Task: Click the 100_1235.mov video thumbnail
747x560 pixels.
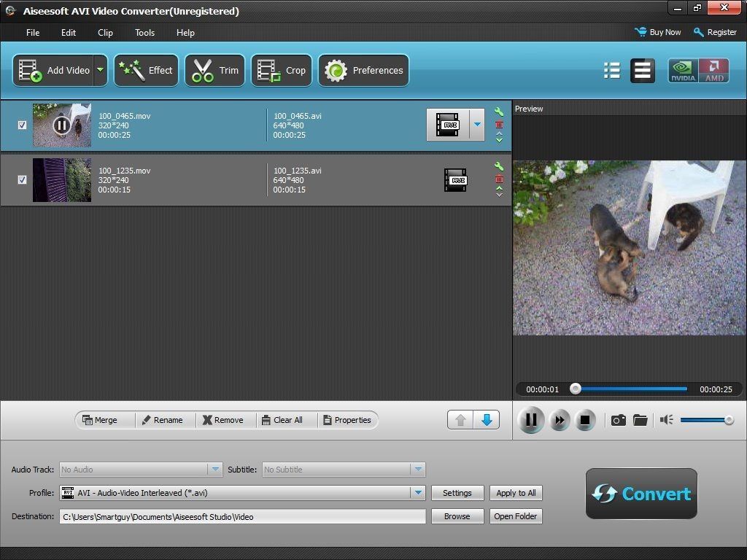Action: click(x=62, y=180)
